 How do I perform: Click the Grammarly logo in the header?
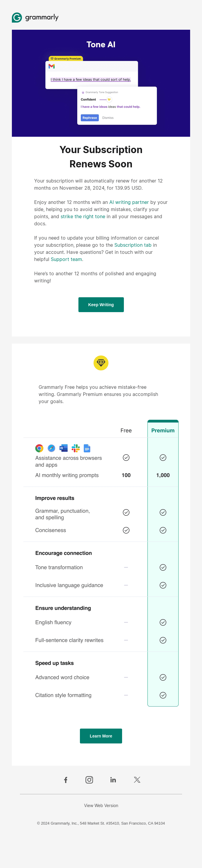click(x=35, y=18)
